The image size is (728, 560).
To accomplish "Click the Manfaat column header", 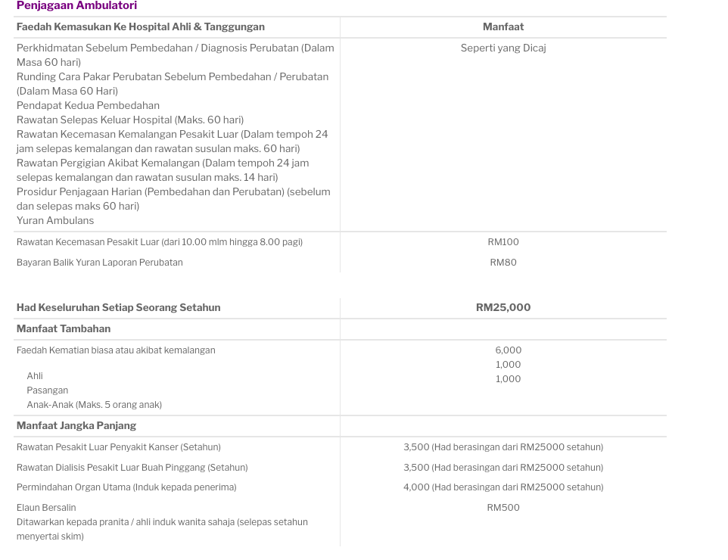I will 502,27.
